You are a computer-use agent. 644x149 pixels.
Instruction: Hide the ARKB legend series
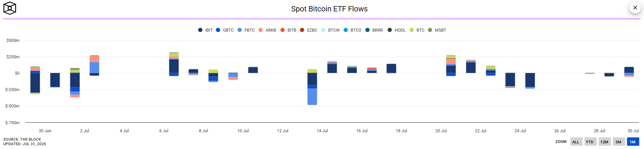click(267, 30)
